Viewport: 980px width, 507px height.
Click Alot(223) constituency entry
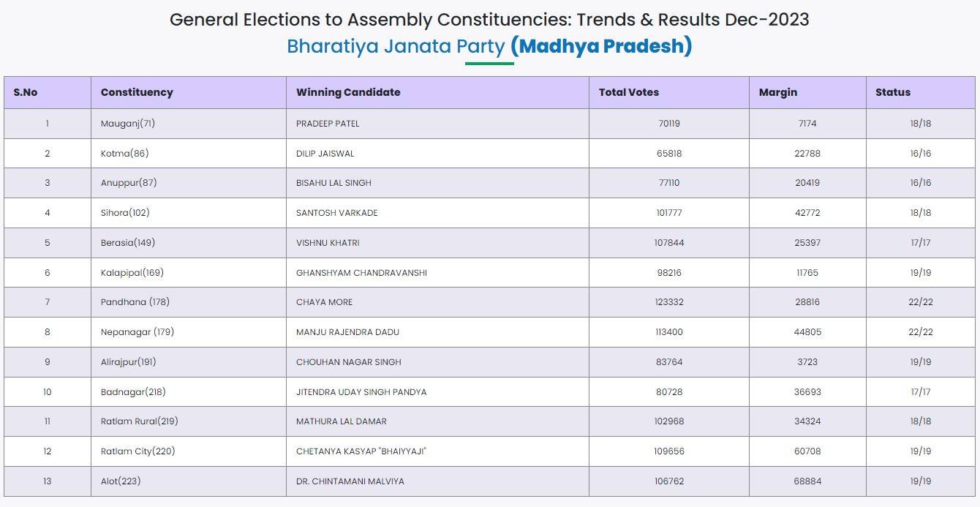tap(121, 481)
